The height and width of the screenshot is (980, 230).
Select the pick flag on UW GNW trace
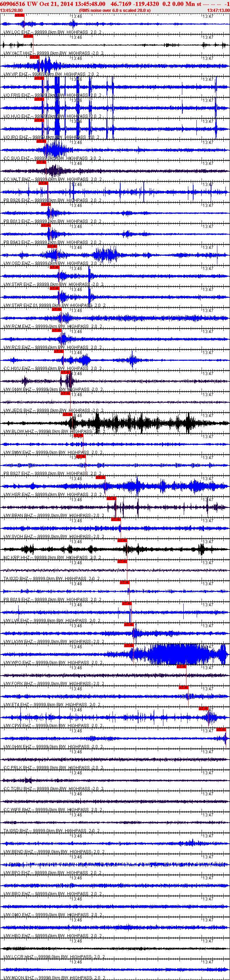coord(66,372)
